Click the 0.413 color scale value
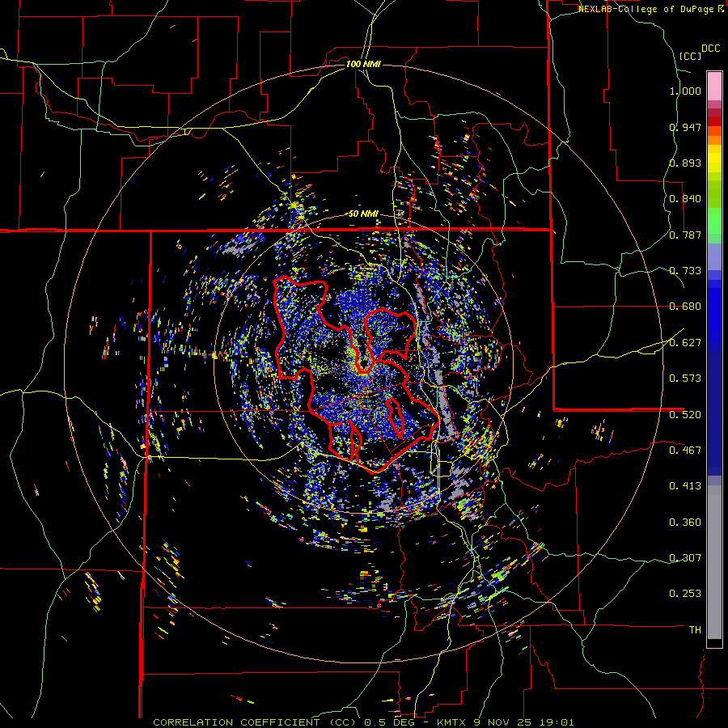This screenshot has width=728, height=728. pyautogui.click(x=685, y=486)
